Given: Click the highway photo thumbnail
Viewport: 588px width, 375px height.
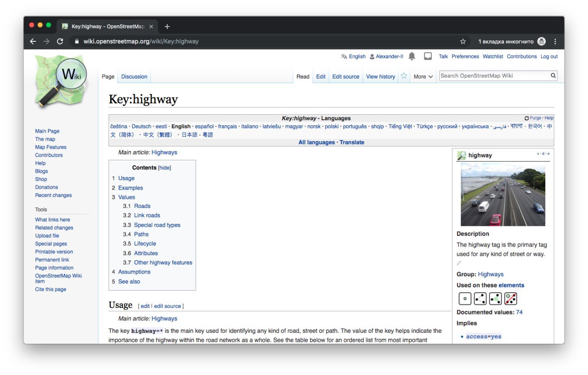Looking at the screenshot, I should pos(503,195).
